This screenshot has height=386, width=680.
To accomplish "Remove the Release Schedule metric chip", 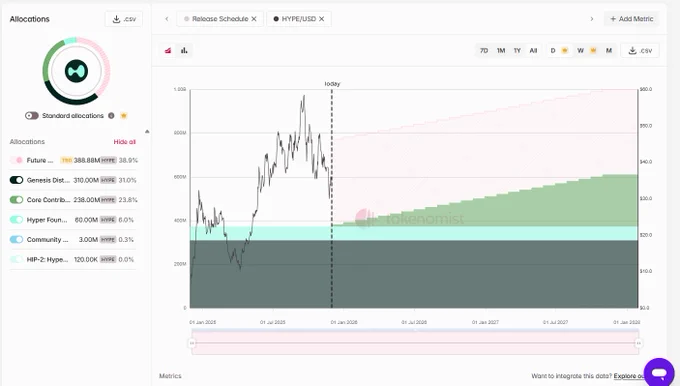I will [x=254, y=19].
